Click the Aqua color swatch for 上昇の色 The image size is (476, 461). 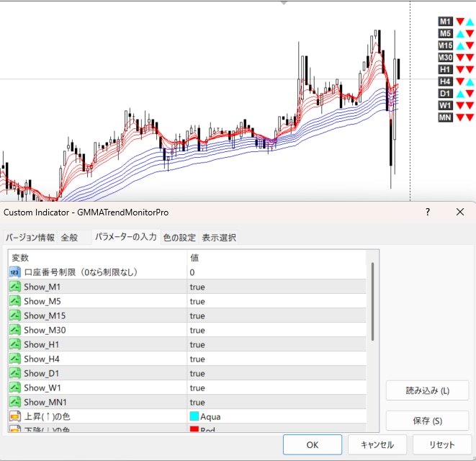coord(194,416)
